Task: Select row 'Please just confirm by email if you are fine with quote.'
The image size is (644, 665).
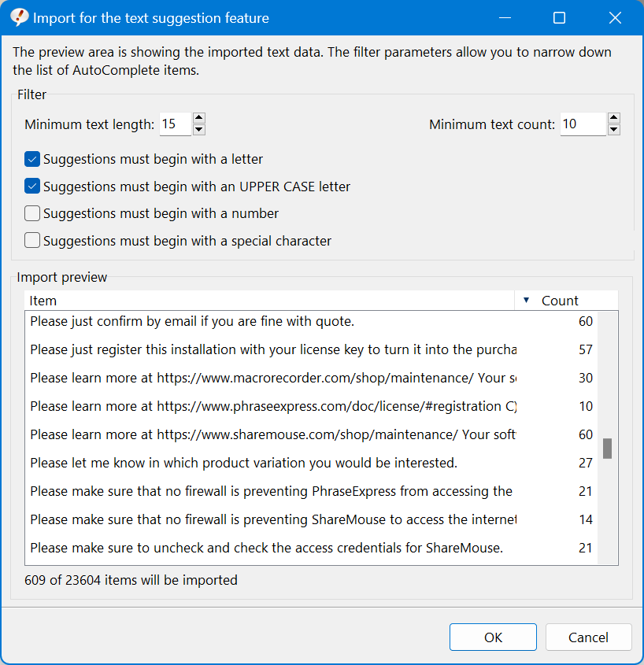Action: tap(311, 321)
